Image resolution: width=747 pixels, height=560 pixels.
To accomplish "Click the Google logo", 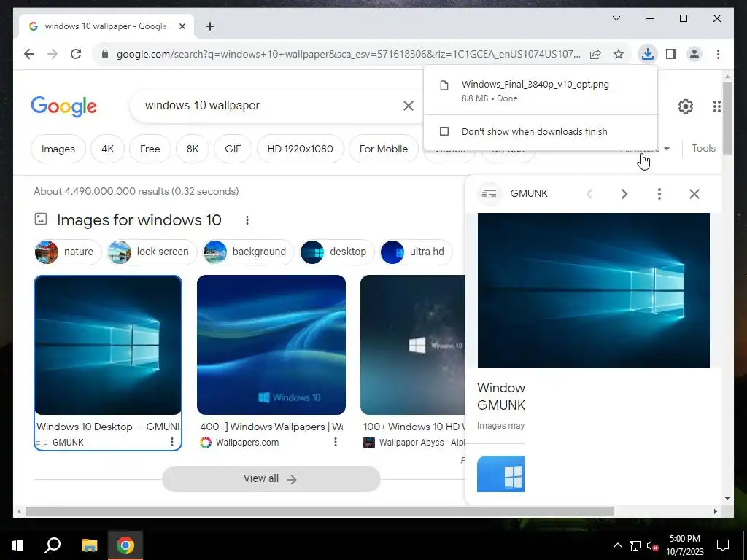I will 64,106.
